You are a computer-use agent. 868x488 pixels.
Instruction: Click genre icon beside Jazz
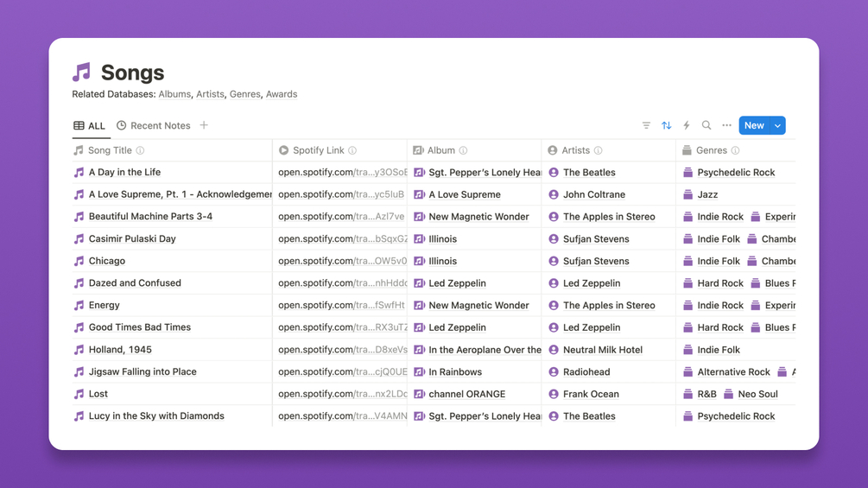point(687,194)
